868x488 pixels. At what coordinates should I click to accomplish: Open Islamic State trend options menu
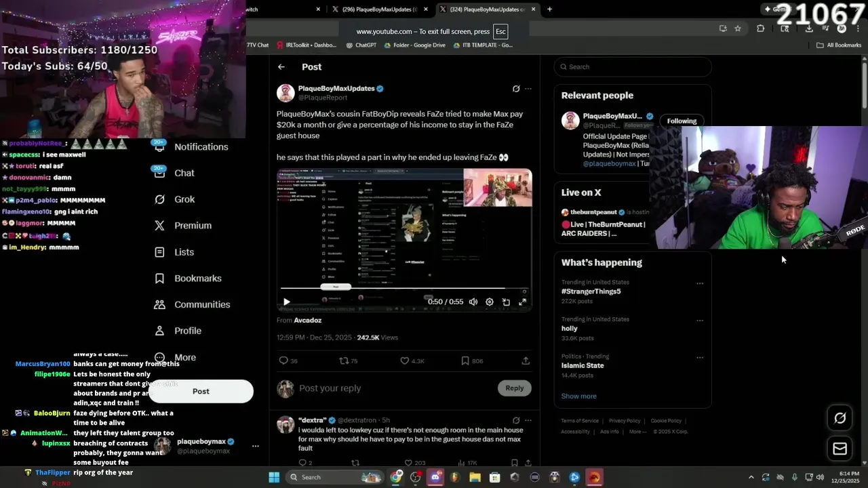(x=700, y=359)
